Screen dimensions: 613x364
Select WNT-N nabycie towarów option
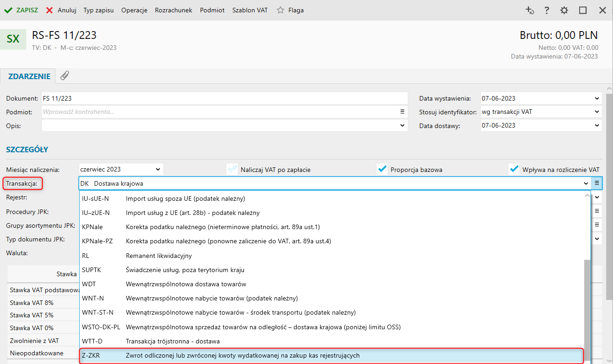click(331, 298)
